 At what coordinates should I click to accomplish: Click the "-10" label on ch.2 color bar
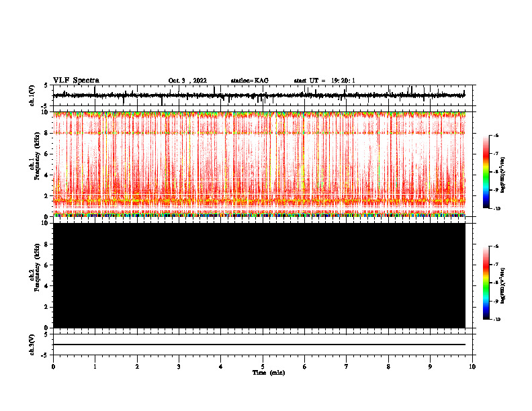click(496, 319)
